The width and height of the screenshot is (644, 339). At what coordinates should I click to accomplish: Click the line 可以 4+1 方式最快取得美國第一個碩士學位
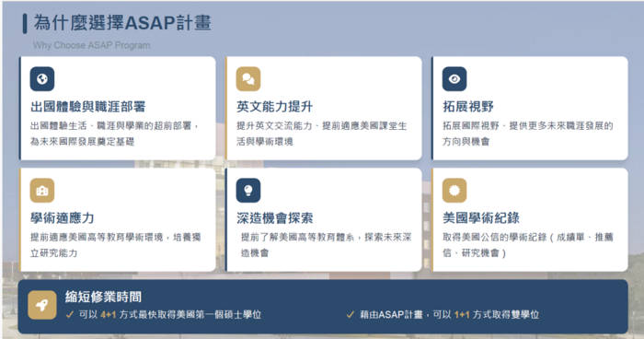[x=170, y=315]
